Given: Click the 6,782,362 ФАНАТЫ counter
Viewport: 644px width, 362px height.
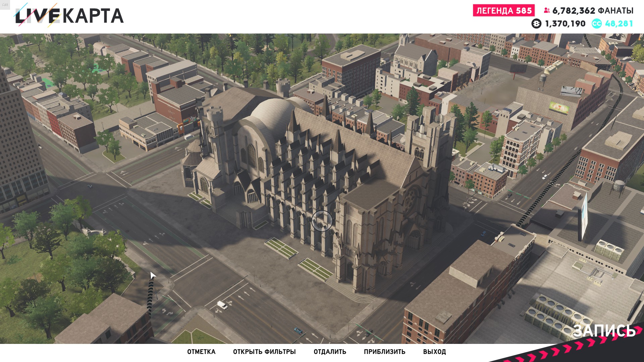Looking at the screenshot, I should click(593, 11).
